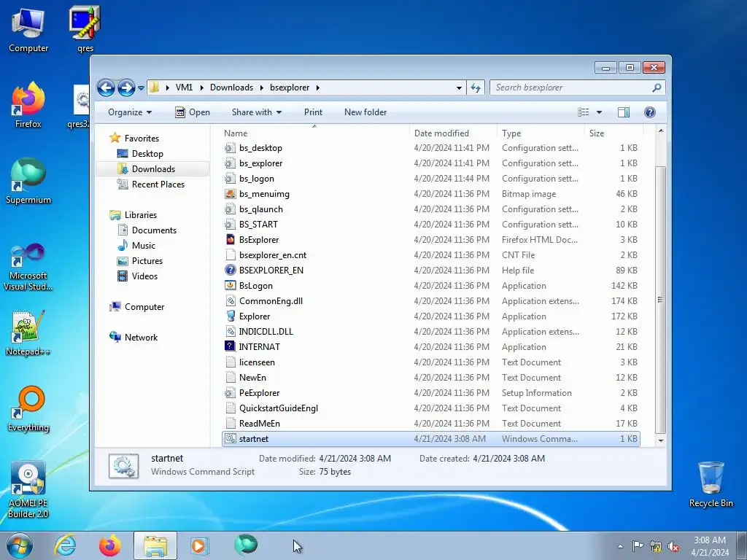The width and height of the screenshot is (747, 560).
Task: Click the Search bsexplorer input field
Action: tap(570, 87)
